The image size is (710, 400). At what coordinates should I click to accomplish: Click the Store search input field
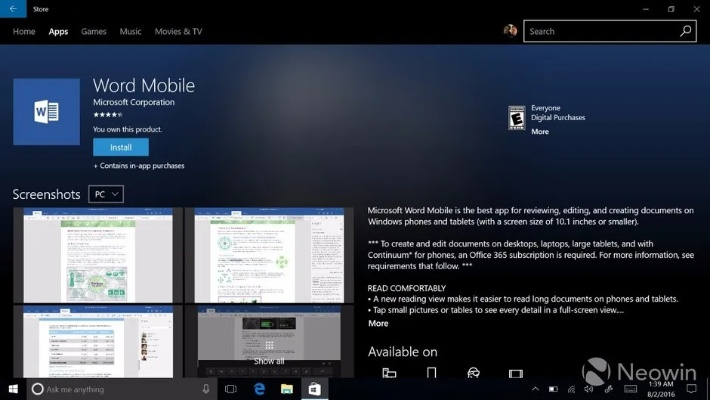pyautogui.click(x=600, y=31)
